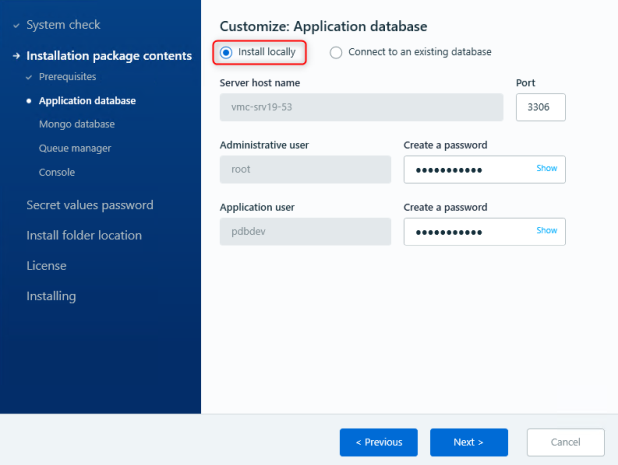The image size is (618, 465).
Task: Jump to the License step
Action: (46, 266)
